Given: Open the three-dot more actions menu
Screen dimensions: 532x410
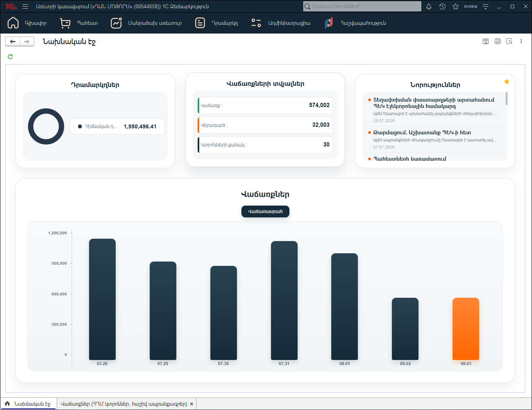Looking at the screenshot, I should pos(521,41).
